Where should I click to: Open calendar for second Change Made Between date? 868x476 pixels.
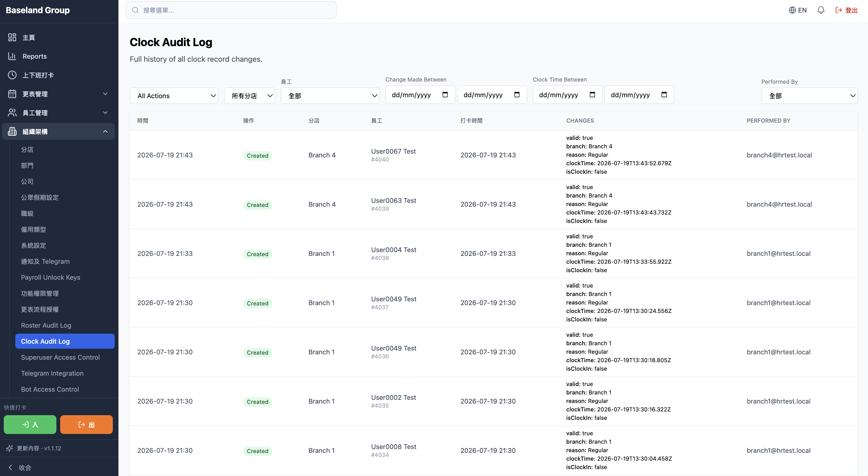point(516,95)
